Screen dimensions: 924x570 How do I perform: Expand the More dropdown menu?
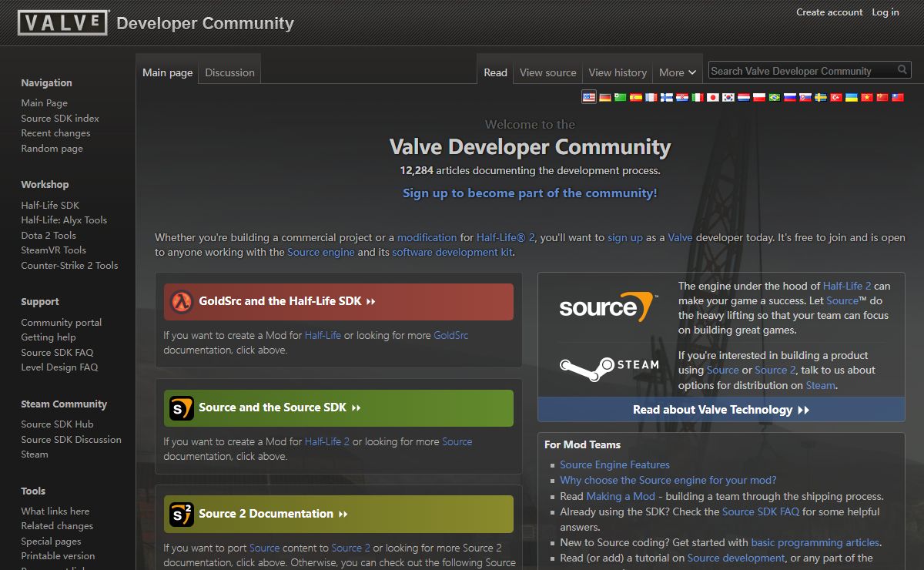pyautogui.click(x=678, y=72)
